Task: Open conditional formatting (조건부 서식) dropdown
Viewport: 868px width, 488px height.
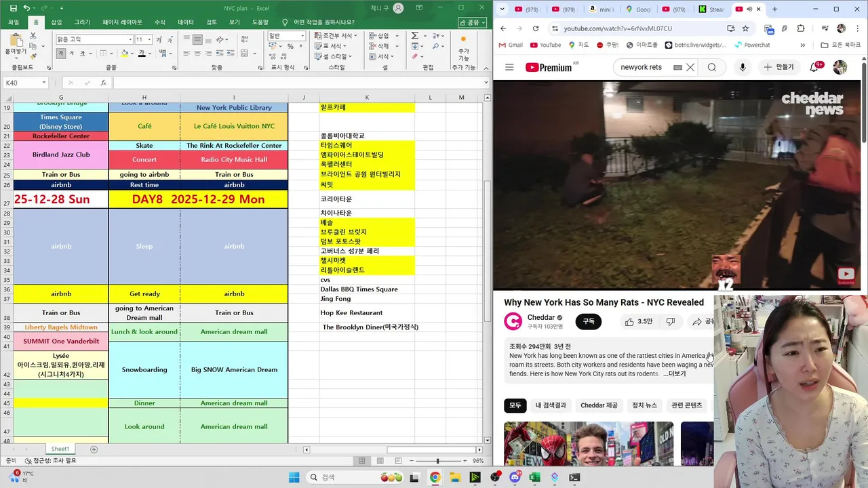Action: coord(337,35)
